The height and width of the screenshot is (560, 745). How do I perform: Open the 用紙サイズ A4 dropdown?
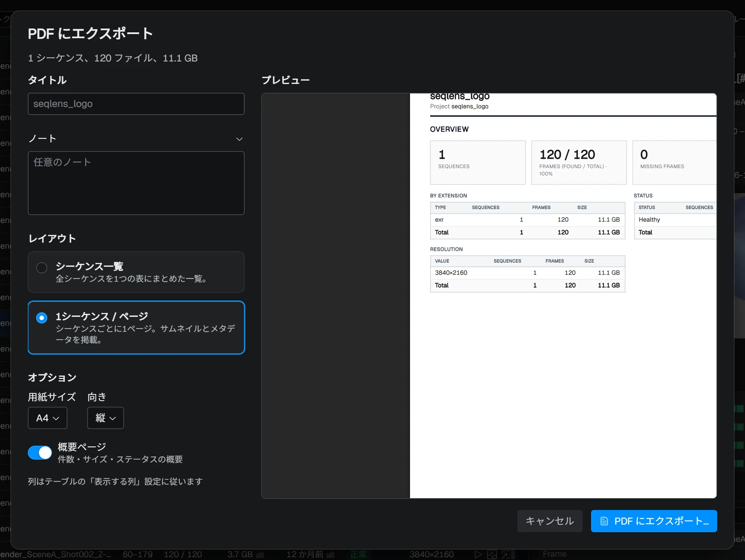(x=48, y=418)
